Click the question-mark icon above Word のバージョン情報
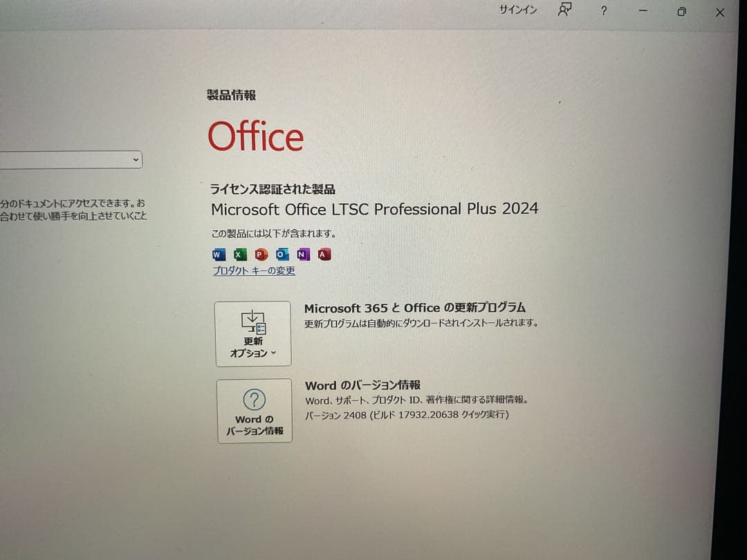747x560 pixels. click(x=254, y=400)
